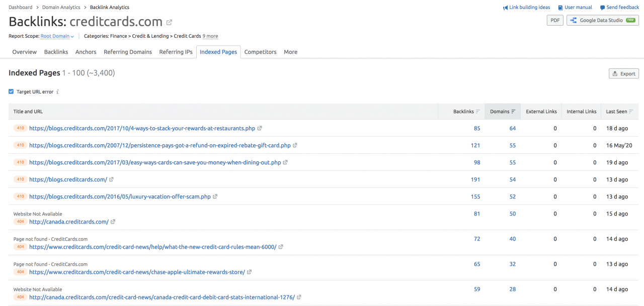Expand the 9 more categories link

210,36
